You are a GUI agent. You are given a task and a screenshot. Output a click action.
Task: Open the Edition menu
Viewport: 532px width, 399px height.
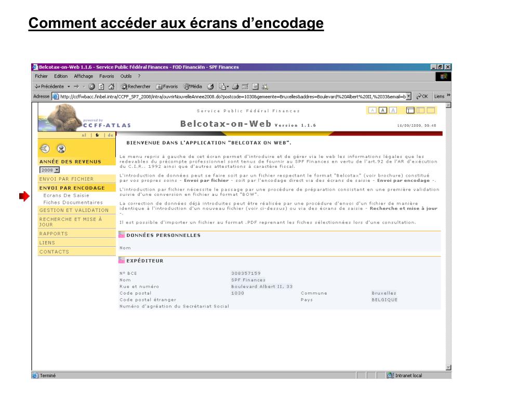[x=61, y=76]
